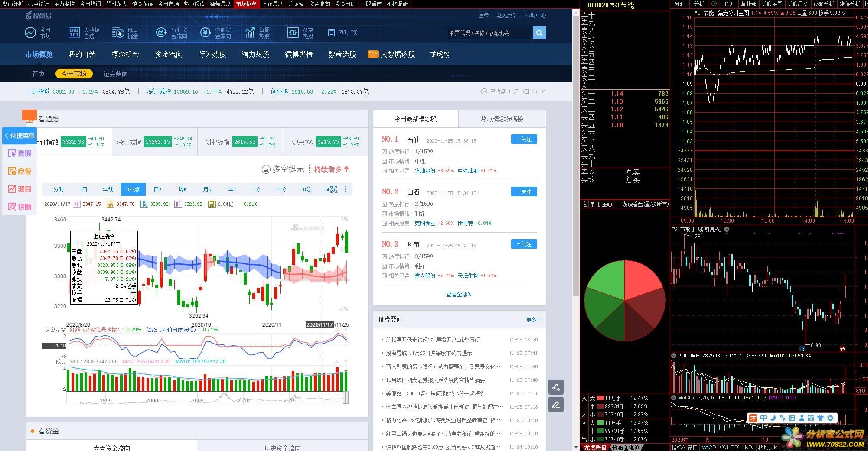Image resolution: width=868 pixels, height=451 pixels.
Task: Expand 查看全部>> concept list
Action: click(459, 294)
